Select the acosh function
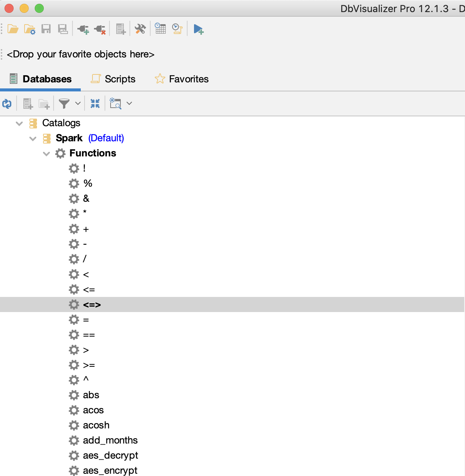This screenshot has width=465, height=476. click(96, 425)
